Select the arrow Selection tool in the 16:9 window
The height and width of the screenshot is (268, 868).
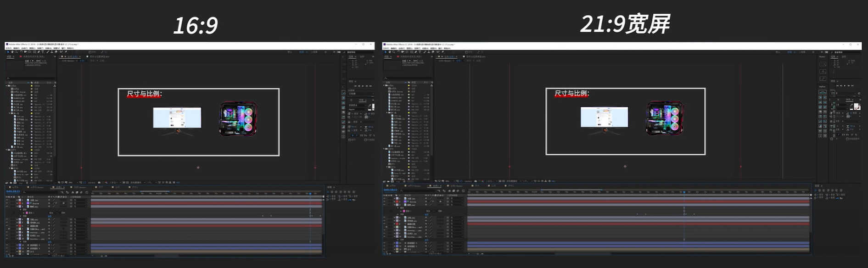point(8,52)
